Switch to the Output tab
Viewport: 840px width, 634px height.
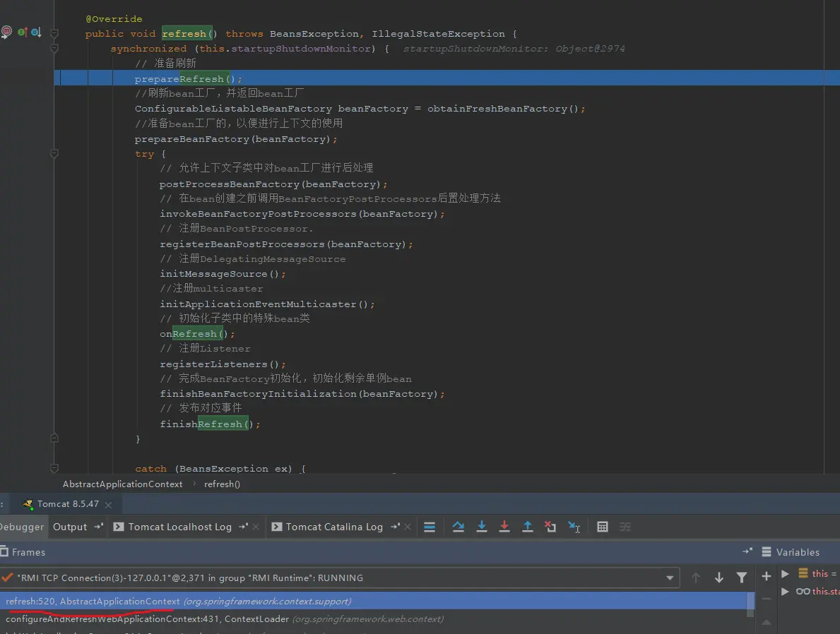click(70, 527)
